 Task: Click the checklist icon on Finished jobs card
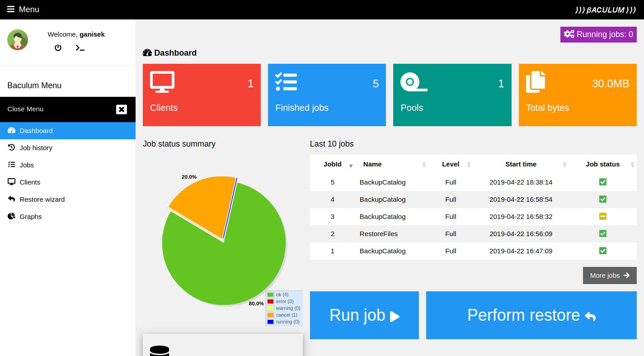point(286,82)
